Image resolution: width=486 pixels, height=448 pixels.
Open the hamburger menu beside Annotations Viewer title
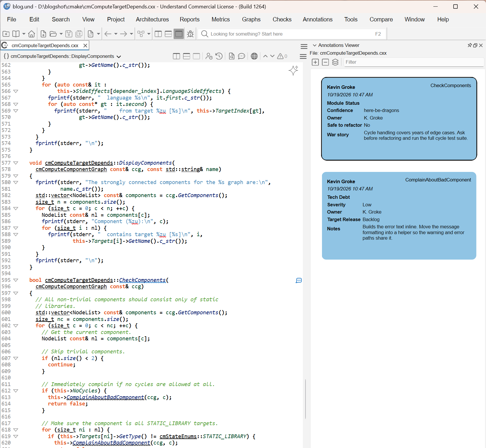pos(304,46)
